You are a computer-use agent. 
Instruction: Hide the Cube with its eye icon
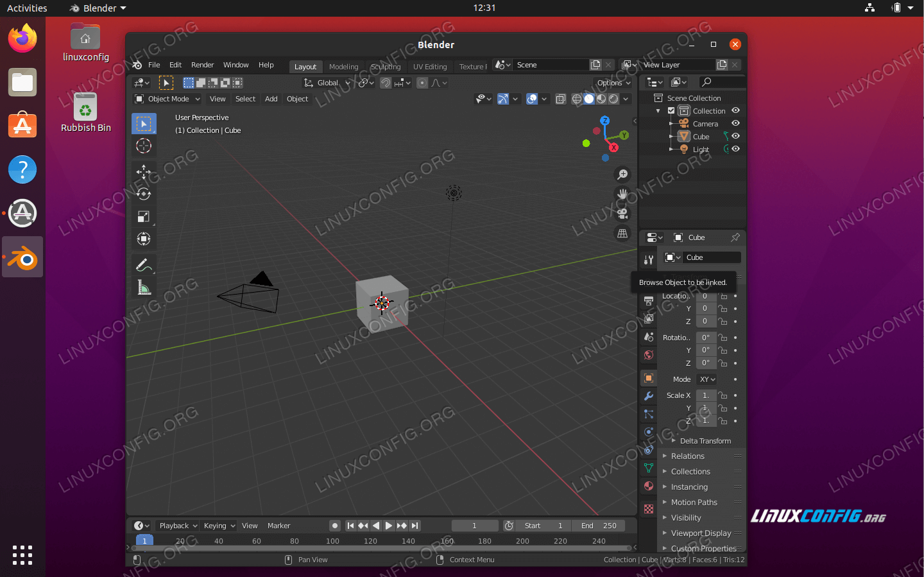pos(736,136)
